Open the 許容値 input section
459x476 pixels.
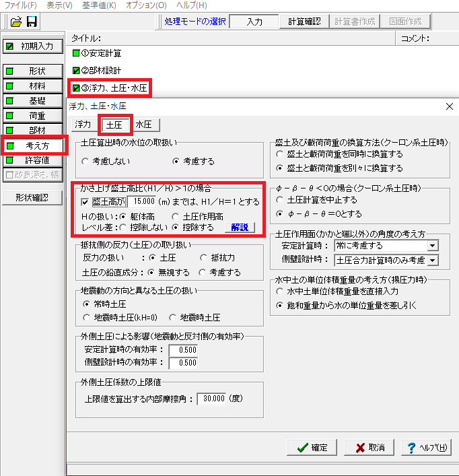pyautogui.click(x=33, y=160)
